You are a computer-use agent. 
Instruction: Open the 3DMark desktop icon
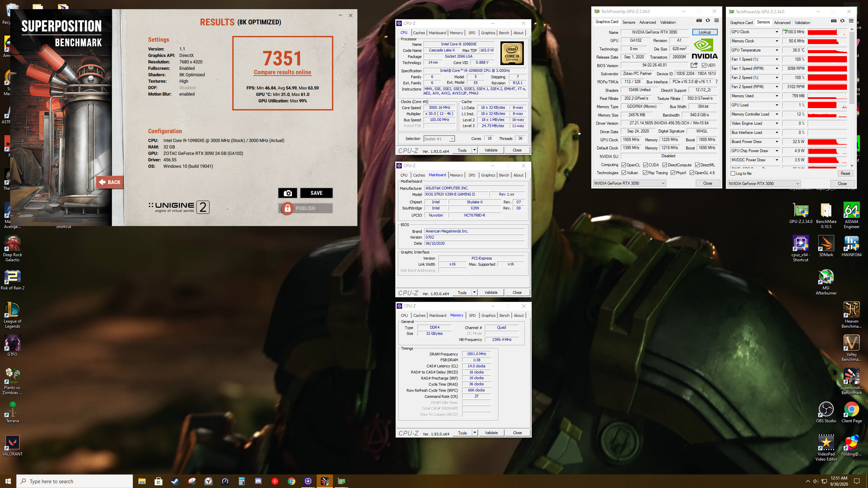(826, 246)
